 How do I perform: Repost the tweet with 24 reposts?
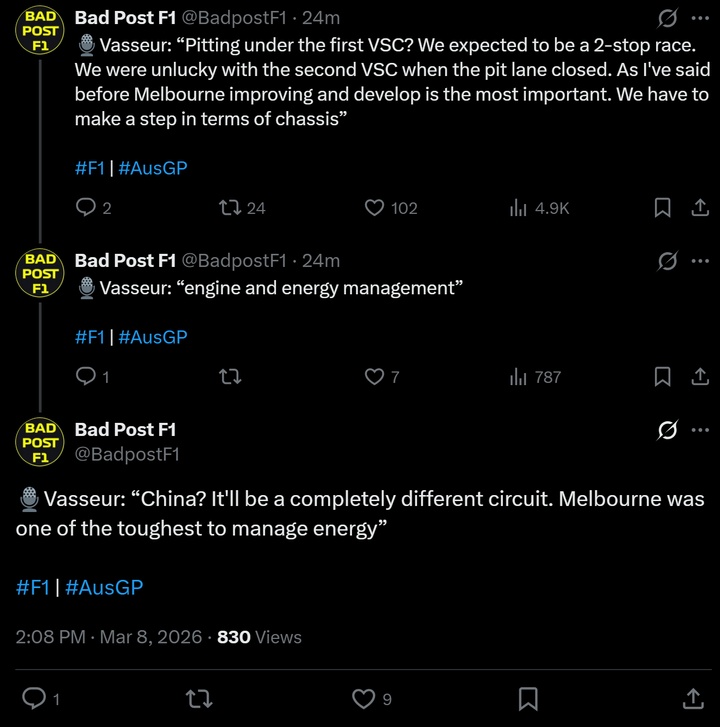coord(229,208)
